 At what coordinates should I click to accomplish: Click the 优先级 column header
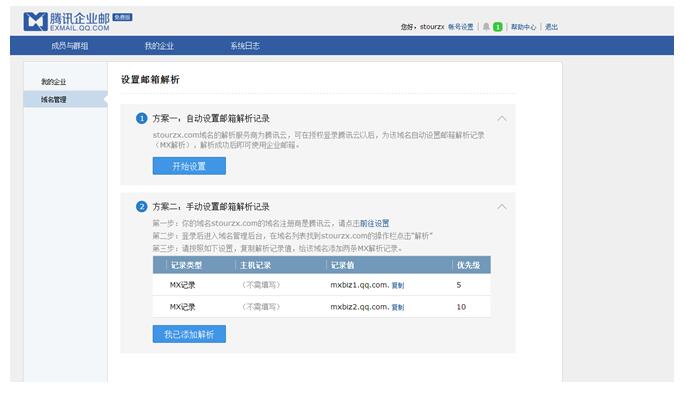[x=469, y=265]
